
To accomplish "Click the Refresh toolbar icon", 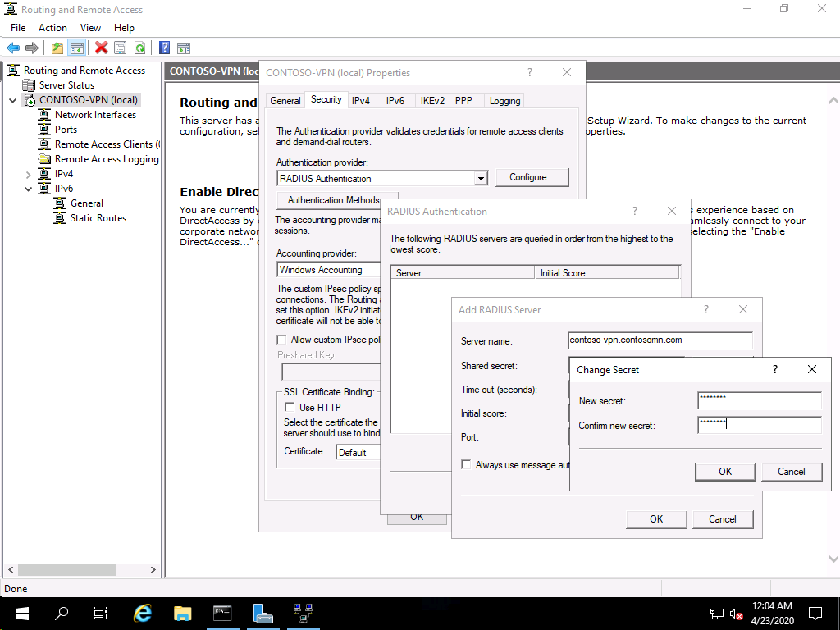I will pyautogui.click(x=140, y=48).
